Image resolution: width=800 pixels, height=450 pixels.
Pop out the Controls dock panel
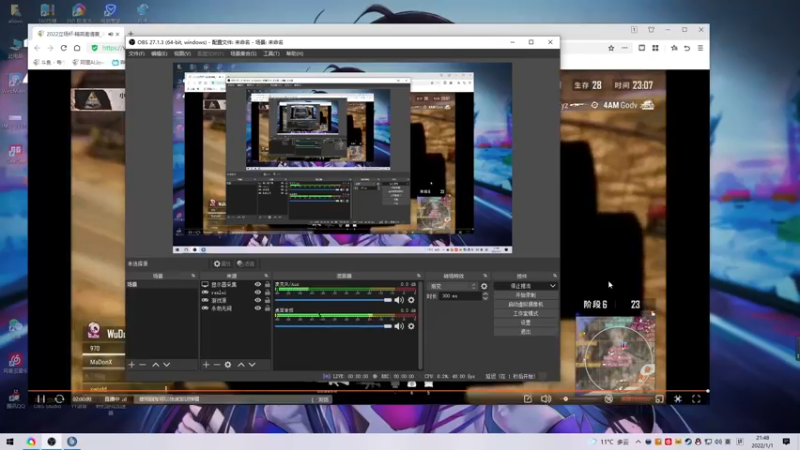coord(555,276)
